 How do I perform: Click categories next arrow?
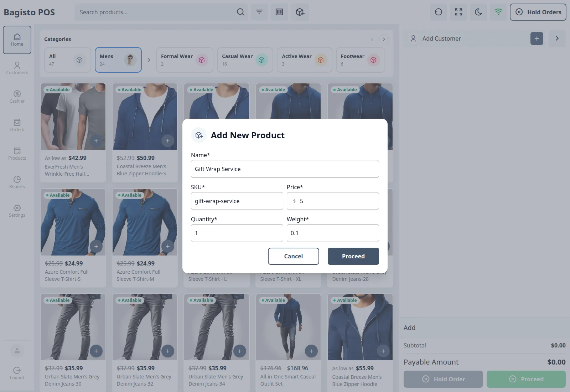[x=384, y=39]
